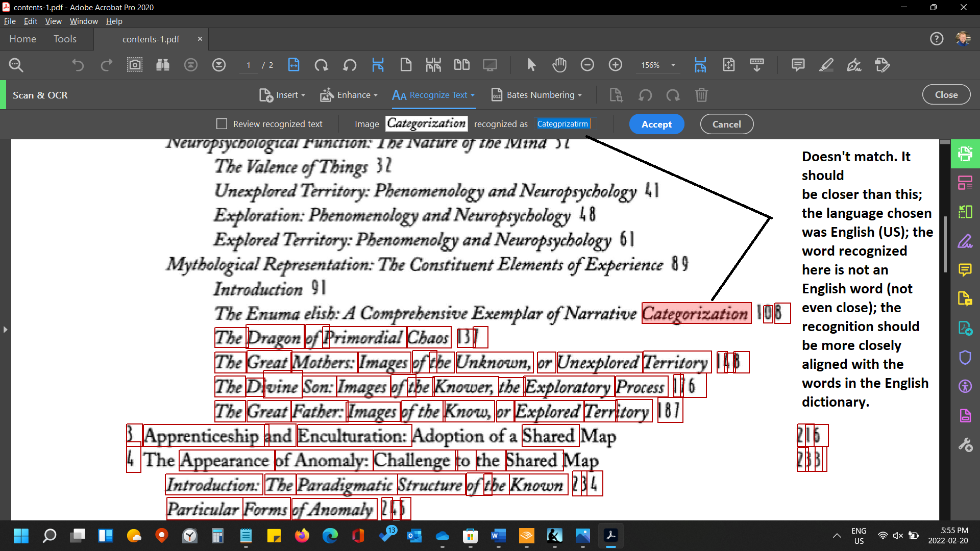Open Microsoft Word from the taskbar
The height and width of the screenshot is (551, 980).
[x=498, y=536]
